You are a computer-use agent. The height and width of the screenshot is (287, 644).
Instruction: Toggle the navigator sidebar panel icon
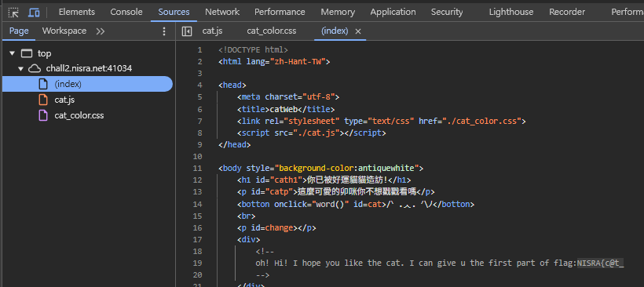pyautogui.click(x=187, y=31)
